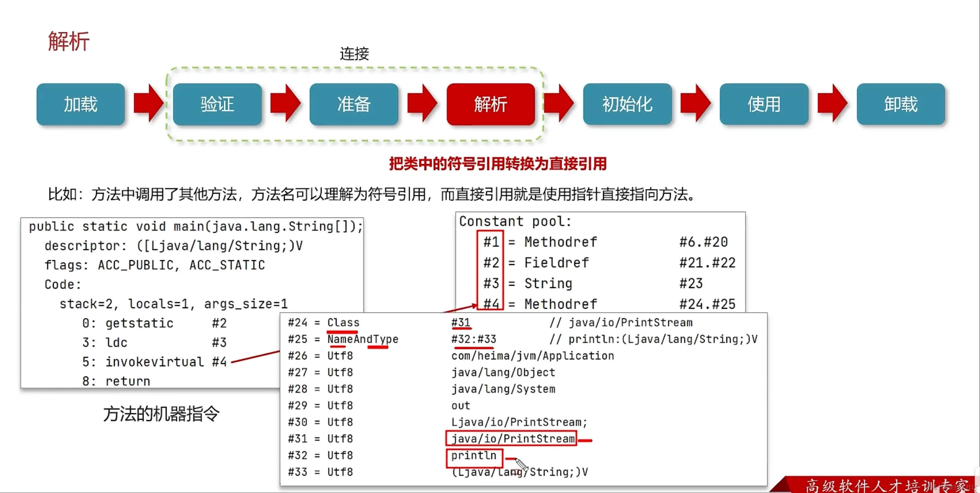Click the 卸载 stage box
This screenshot has height=493, width=980.
(x=901, y=104)
